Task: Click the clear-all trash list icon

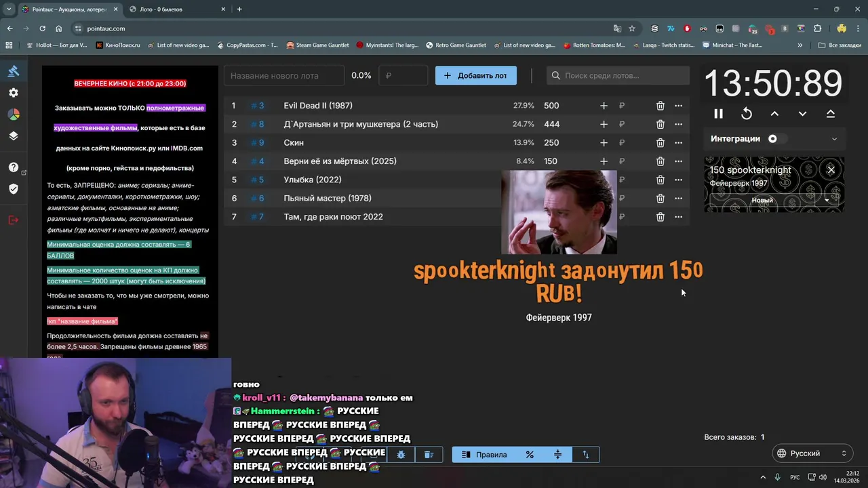Action: pyautogui.click(x=429, y=455)
